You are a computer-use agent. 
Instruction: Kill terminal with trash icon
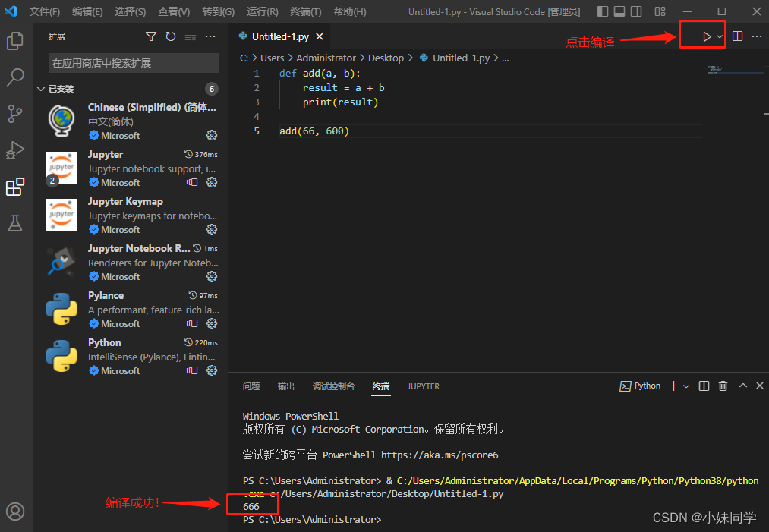723,386
